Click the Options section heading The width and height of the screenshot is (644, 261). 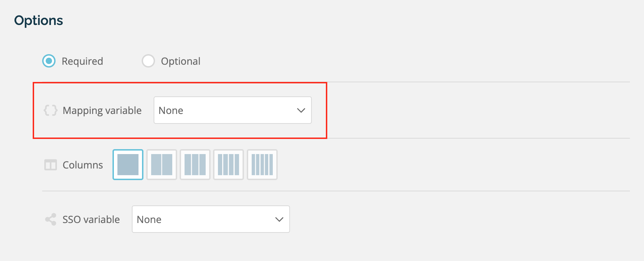(x=39, y=21)
